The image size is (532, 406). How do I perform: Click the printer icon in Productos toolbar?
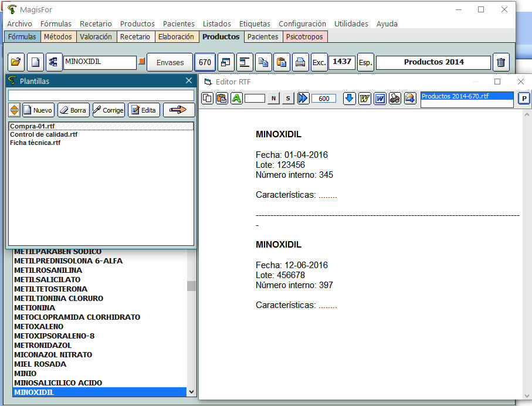(x=300, y=62)
